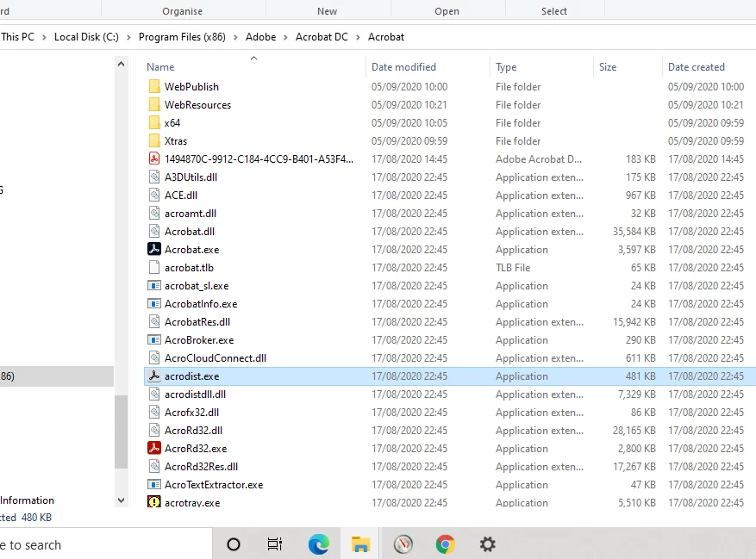The height and width of the screenshot is (559, 756).
Task: Open Task View on the taskbar
Action: 275,544
